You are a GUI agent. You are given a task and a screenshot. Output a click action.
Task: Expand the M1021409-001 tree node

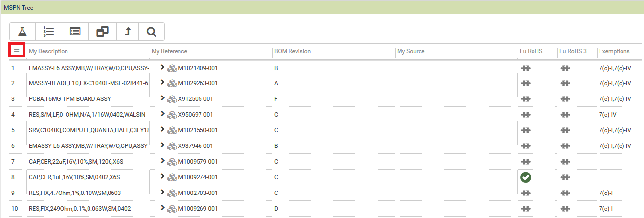click(162, 68)
